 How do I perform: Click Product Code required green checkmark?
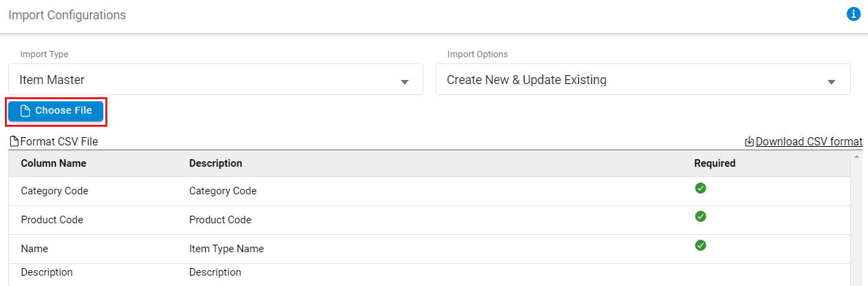[700, 216]
